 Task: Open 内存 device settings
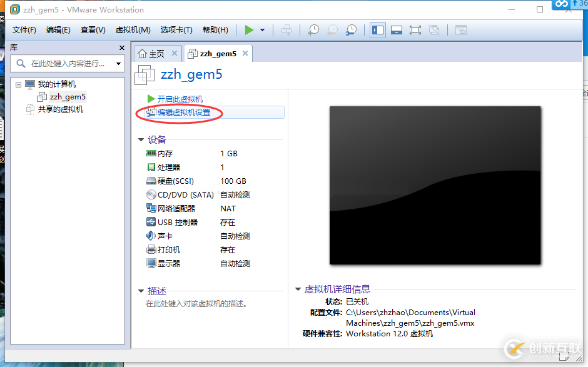166,153
